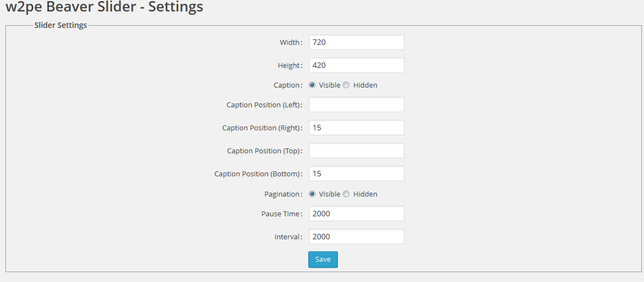Screen dimensions: 644x282
Task: Focus the Height text box
Action: (x=356, y=66)
